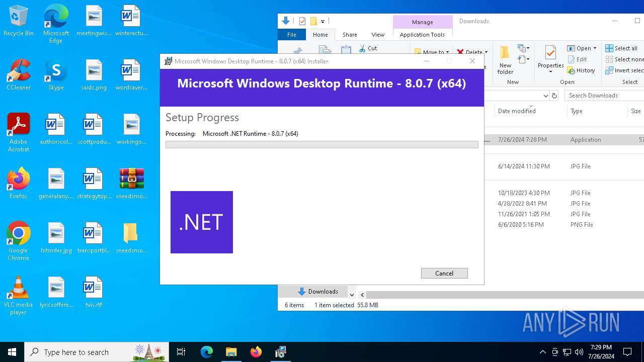Click Refresh button beside address bar

[554, 96]
